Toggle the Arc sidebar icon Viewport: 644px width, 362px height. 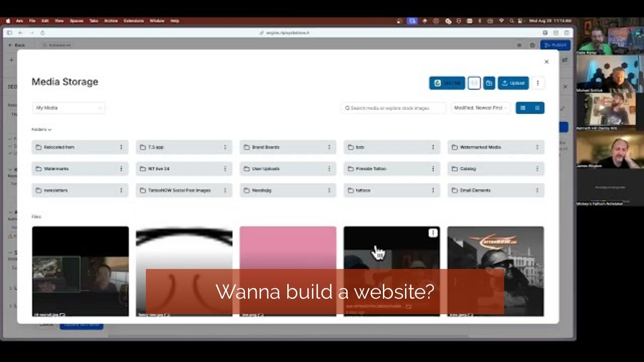tap(9, 33)
